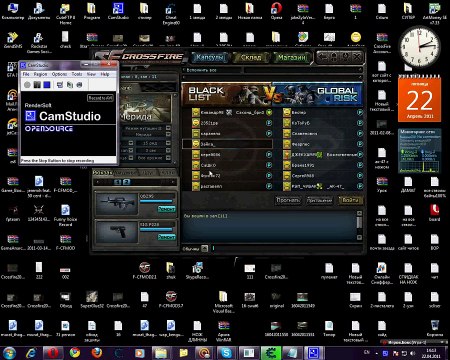Open the game mode dropdown above Мерида field
This screenshot has height=360, width=450.
click(168, 128)
